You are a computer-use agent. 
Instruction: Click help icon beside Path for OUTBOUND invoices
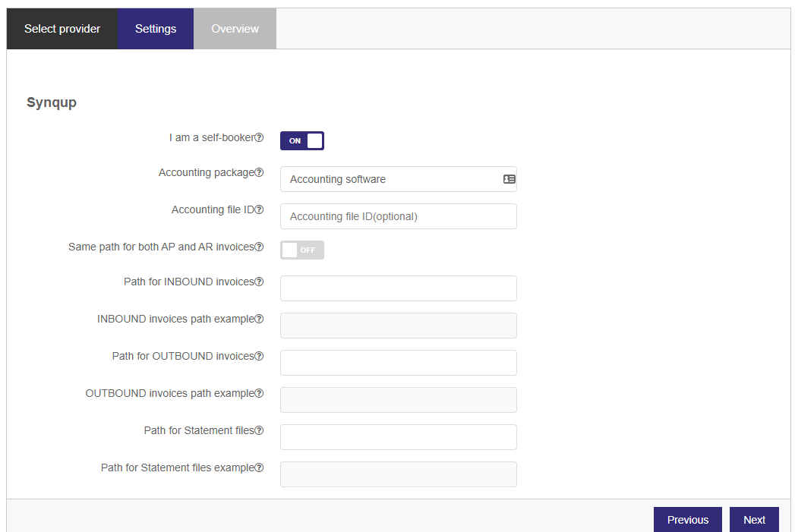coord(259,356)
